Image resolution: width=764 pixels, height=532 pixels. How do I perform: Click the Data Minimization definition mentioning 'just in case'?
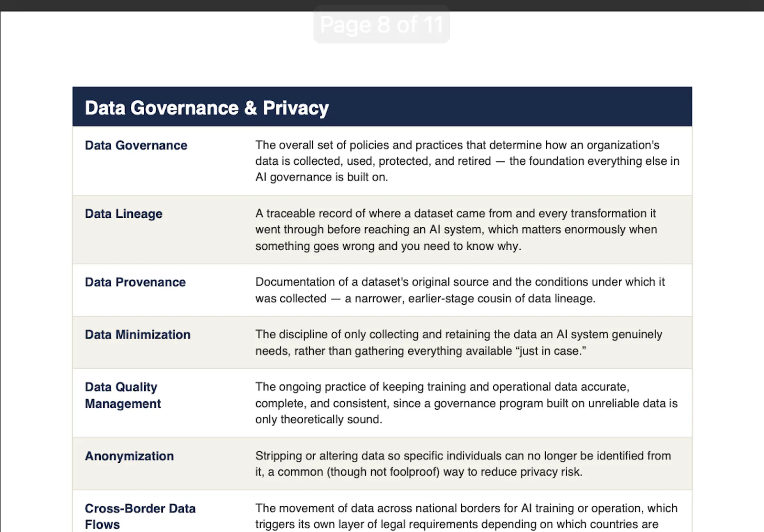458,342
